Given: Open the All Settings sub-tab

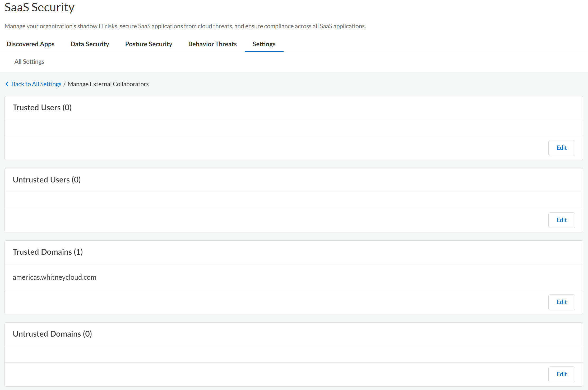Looking at the screenshot, I should [x=29, y=62].
